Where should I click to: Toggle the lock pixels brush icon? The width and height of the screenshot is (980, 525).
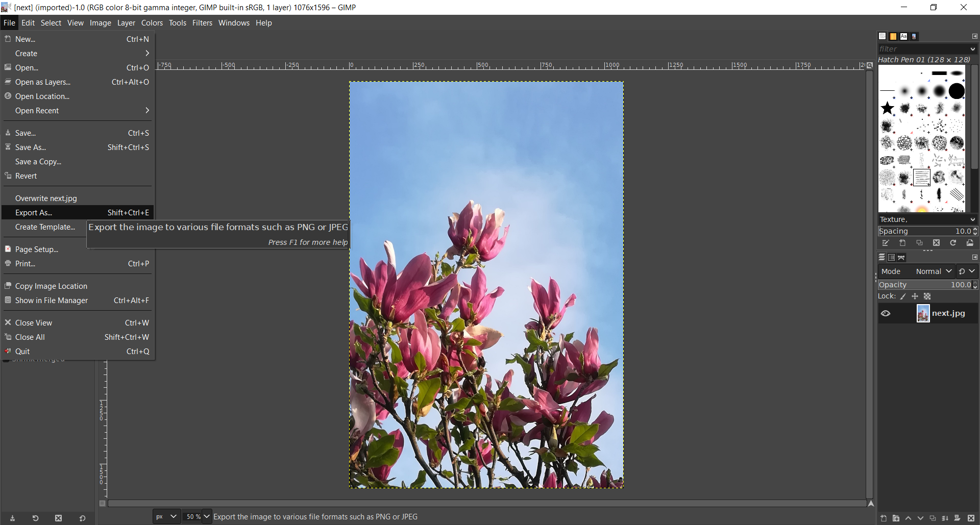pos(903,296)
